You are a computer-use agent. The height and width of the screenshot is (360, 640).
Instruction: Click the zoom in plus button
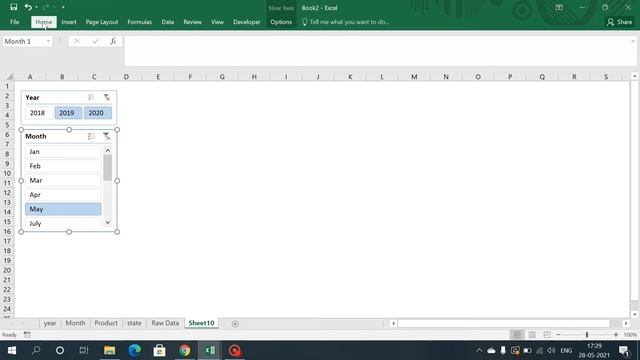pos(616,335)
